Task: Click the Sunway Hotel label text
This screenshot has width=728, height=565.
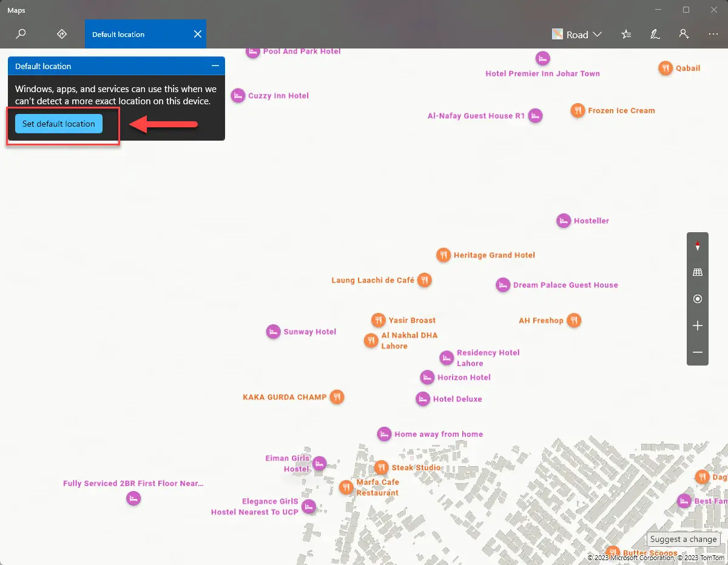Action: (310, 332)
